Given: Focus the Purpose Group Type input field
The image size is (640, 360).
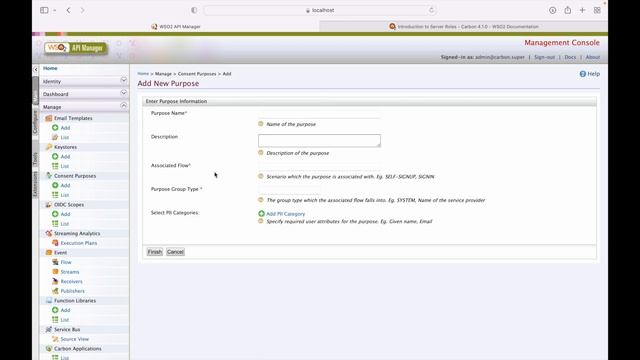Looking at the screenshot, I should [289, 189].
